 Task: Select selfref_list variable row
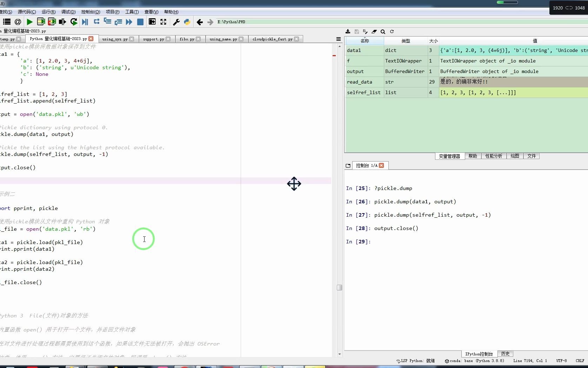coord(467,92)
